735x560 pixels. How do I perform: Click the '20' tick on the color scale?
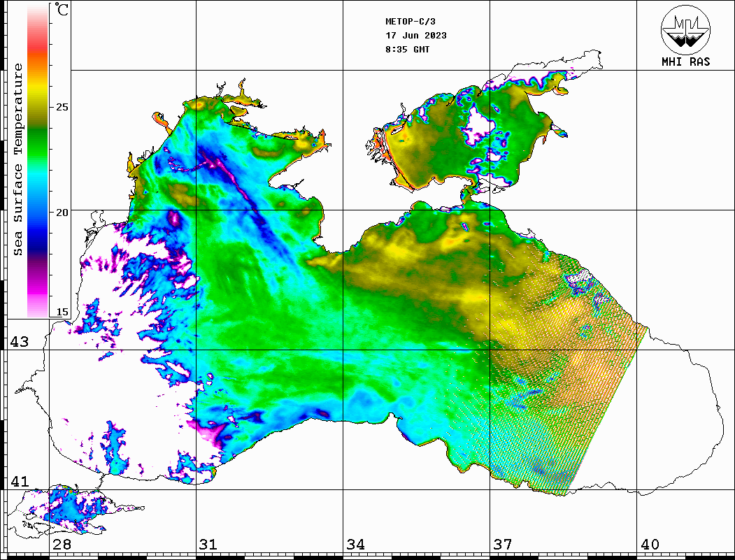click(62, 213)
